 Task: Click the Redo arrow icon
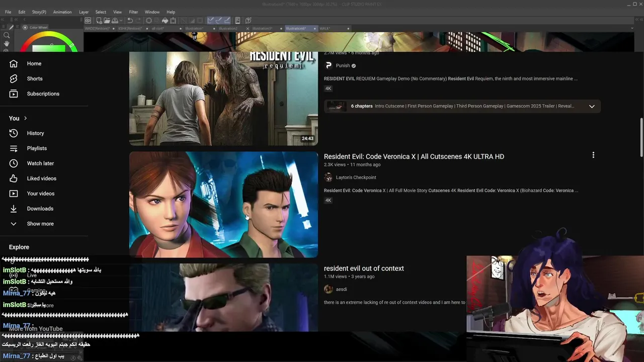click(138, 21)
